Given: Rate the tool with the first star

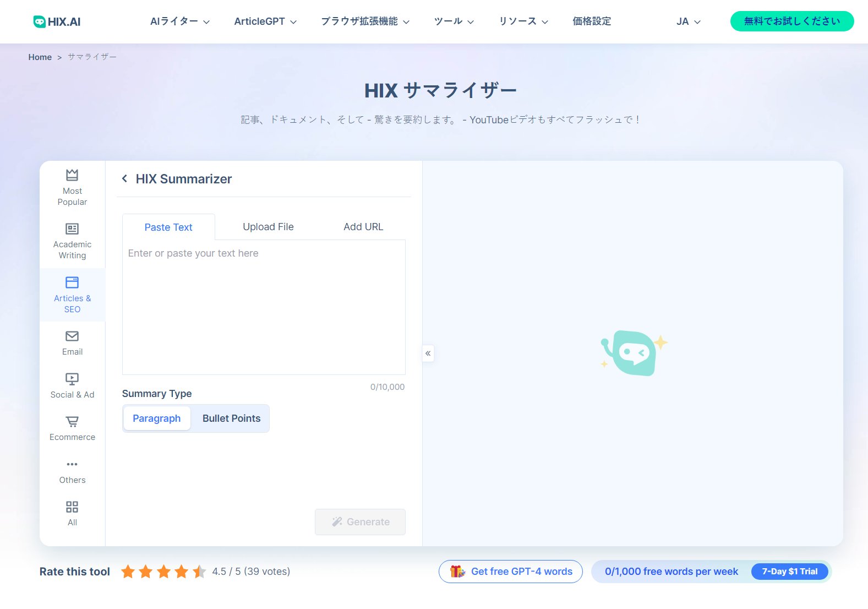Looking at the screenshot, I should coord(128,572).
